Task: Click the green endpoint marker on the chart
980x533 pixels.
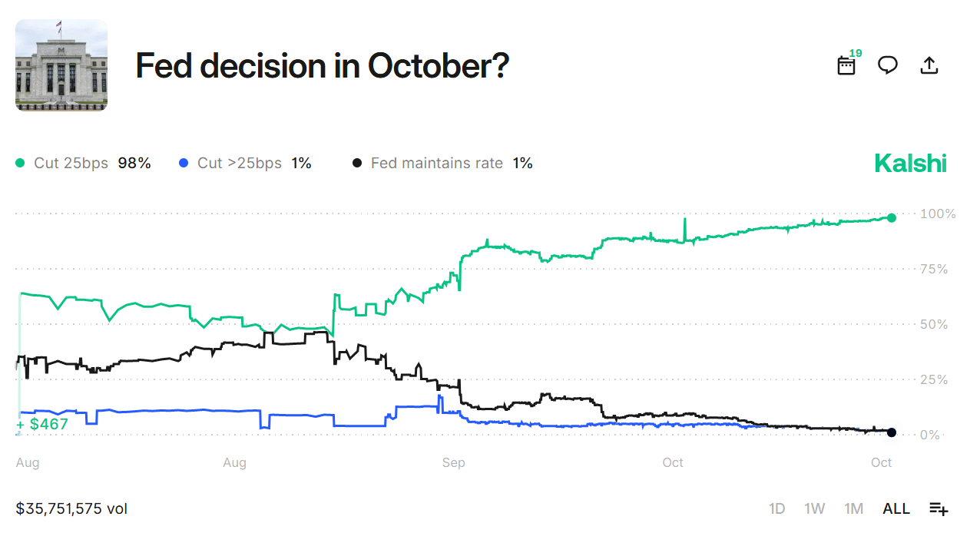Action: click(891, 217)
